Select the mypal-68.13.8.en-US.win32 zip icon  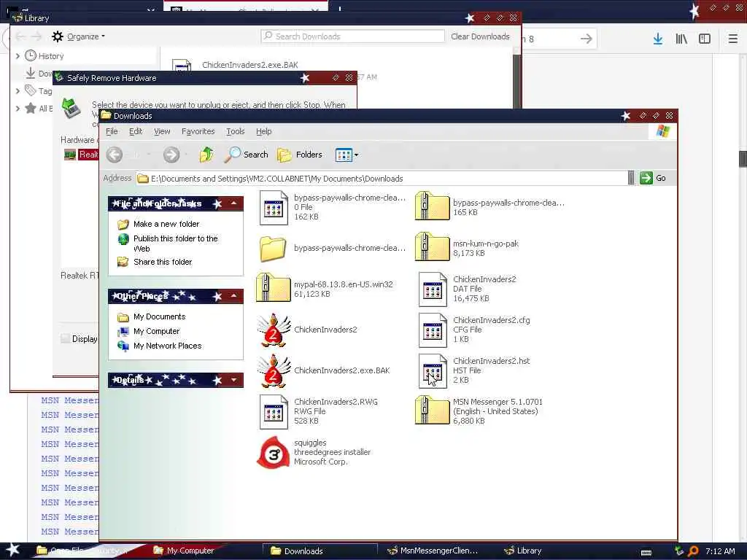coord(274,287)
